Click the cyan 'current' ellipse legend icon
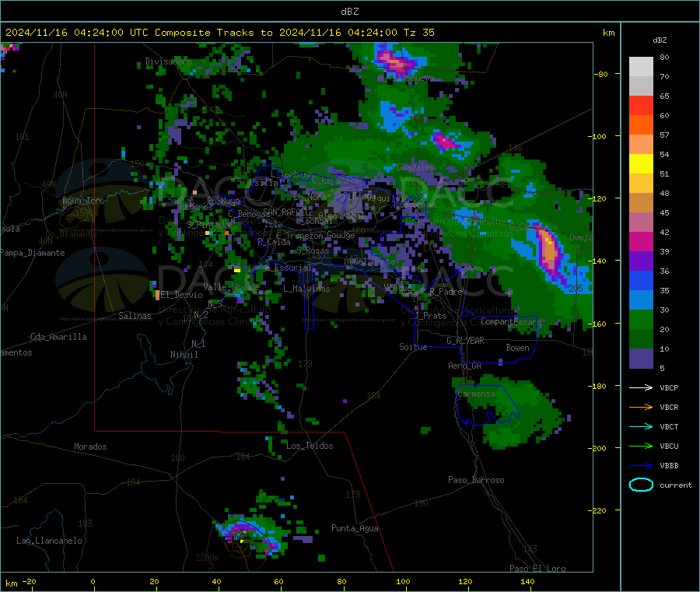The image size is (700, 592). pos(641,485)
